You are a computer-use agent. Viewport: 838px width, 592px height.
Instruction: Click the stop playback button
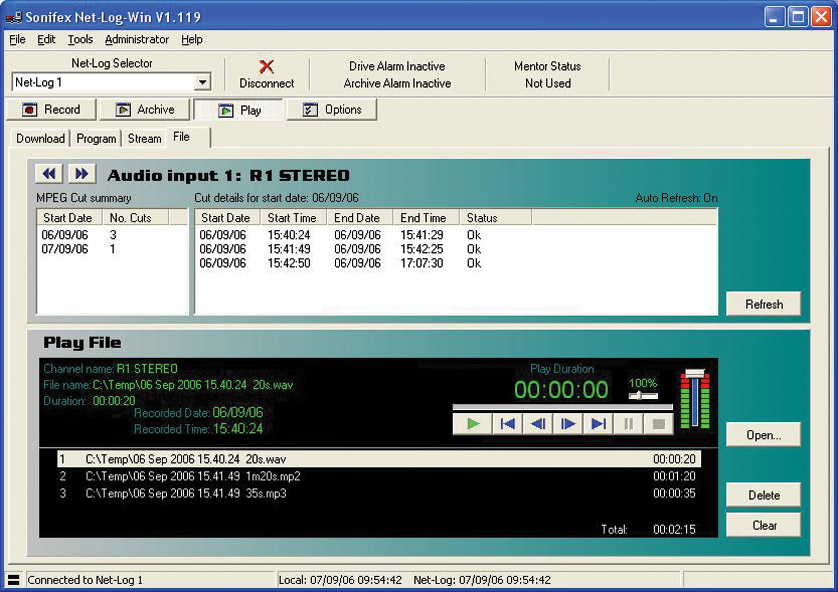[658, 424]
